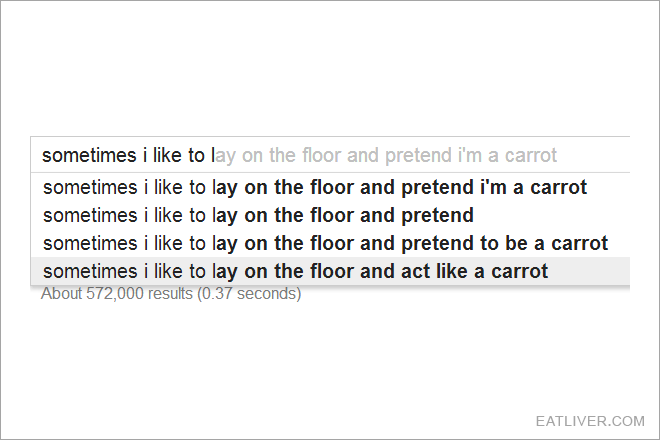Click "sometimes" in the second suggestion row
Viewport: 660px width, 440px height.
click(x=90, y=216)
